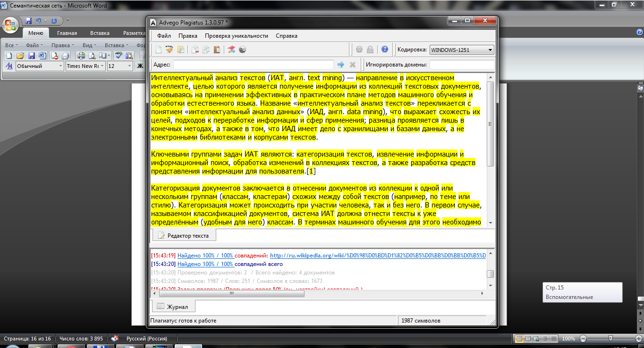Click the proofing errors icon in Word status bar
This screenshot has width=644, height=348.
coord(114,339)
